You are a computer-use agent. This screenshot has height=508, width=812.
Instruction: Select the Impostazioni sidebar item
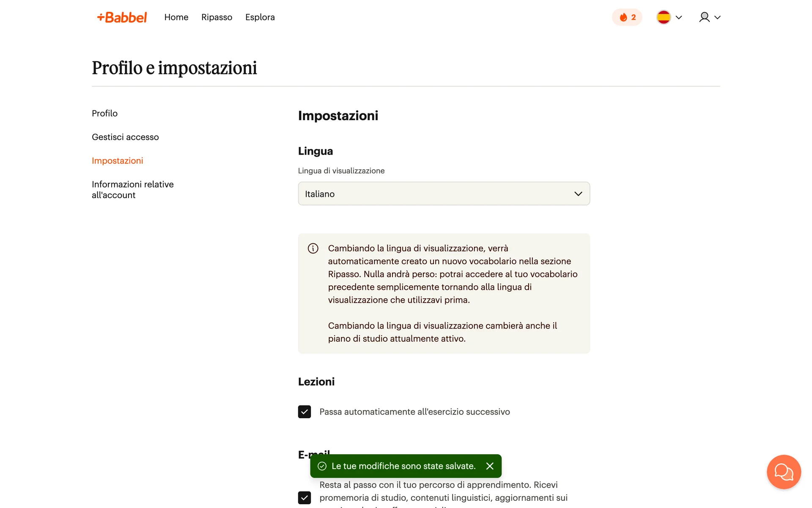(x=117, y=161)
